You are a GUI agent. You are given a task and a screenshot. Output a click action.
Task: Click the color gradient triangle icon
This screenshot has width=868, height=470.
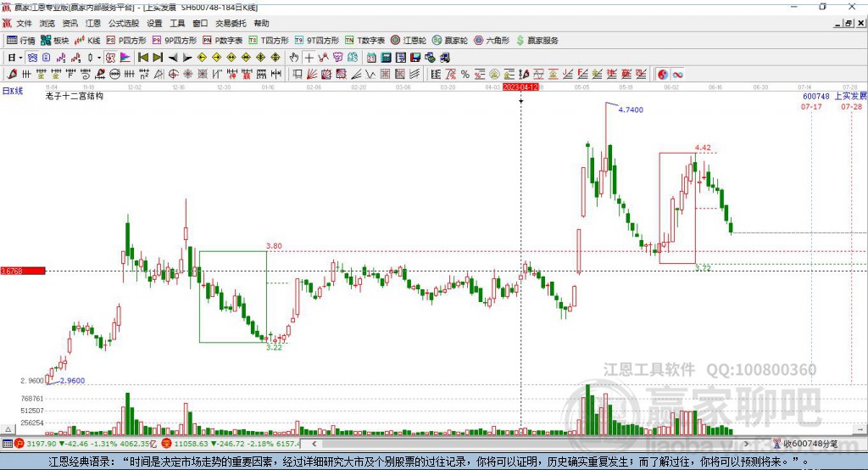pyautogui.click(x=125, y=58)
